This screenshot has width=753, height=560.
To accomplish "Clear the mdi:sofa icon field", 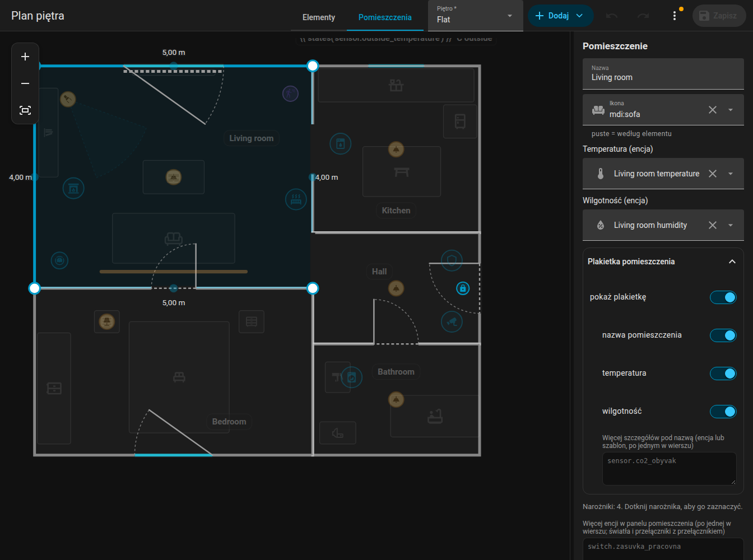I will click(713, 110).
